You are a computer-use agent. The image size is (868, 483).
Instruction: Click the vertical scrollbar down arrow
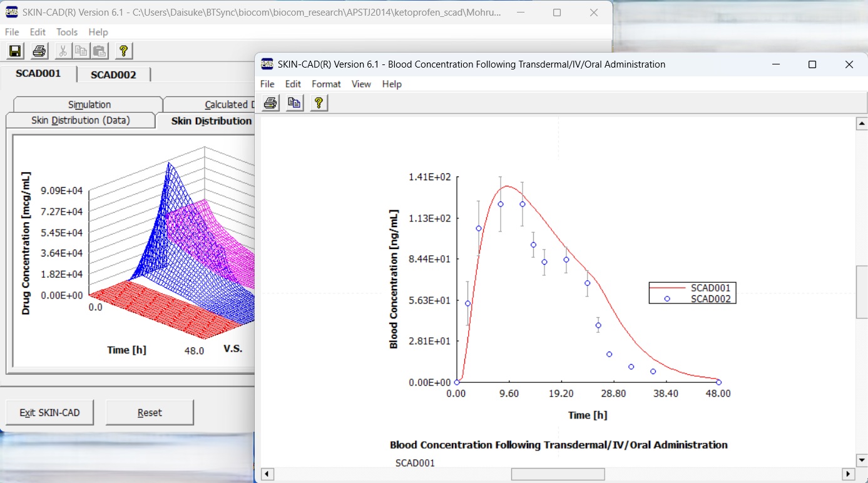(x=862, y=460)
